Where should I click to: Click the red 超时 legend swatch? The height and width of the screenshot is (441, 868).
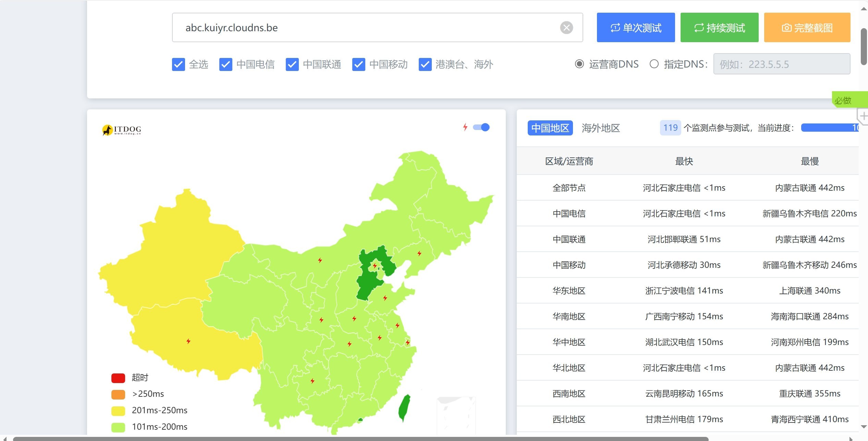118,378
